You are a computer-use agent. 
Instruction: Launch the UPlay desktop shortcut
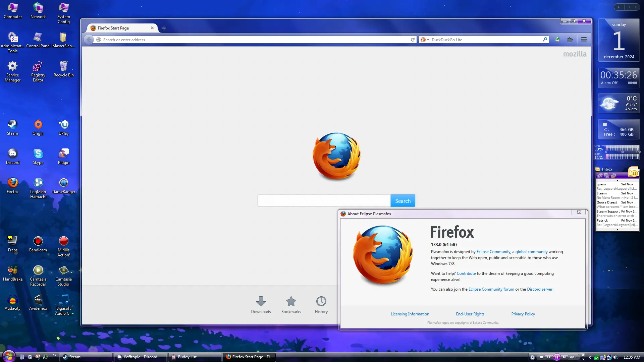63,127
